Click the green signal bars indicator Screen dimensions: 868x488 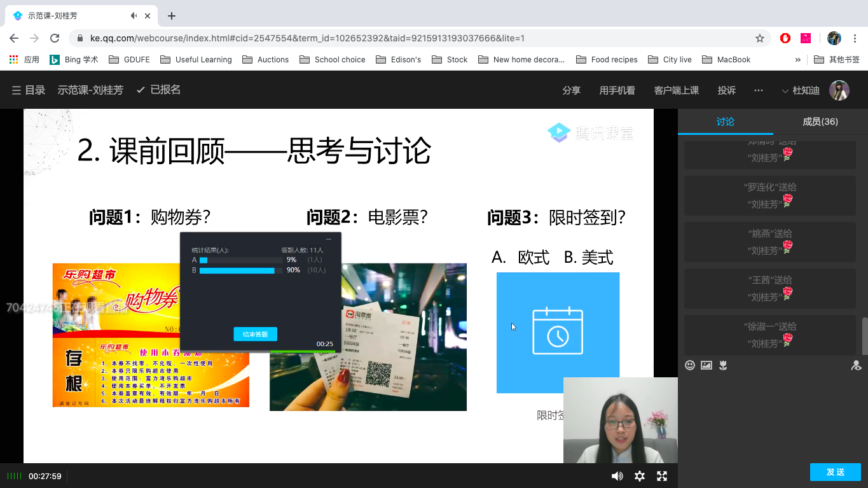14,476
